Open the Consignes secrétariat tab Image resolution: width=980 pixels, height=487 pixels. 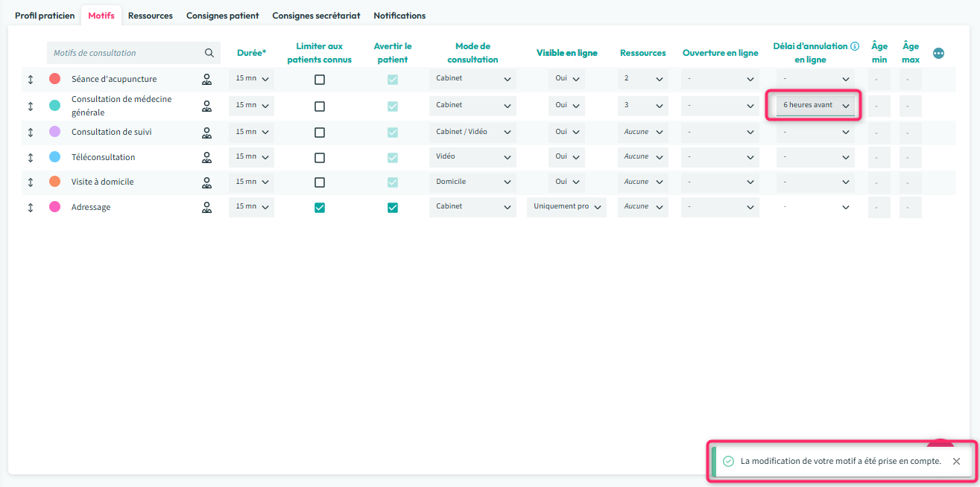coord(316,16)
